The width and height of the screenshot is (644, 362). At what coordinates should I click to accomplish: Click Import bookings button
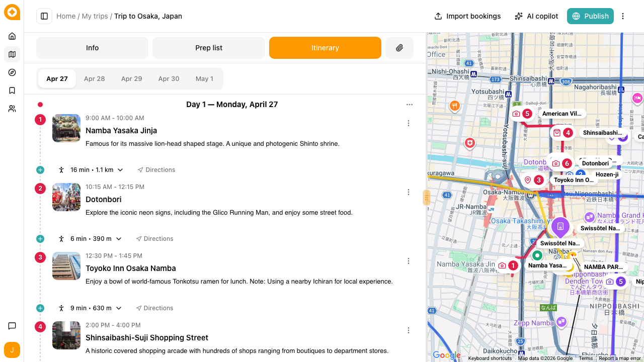pos(467,16)
